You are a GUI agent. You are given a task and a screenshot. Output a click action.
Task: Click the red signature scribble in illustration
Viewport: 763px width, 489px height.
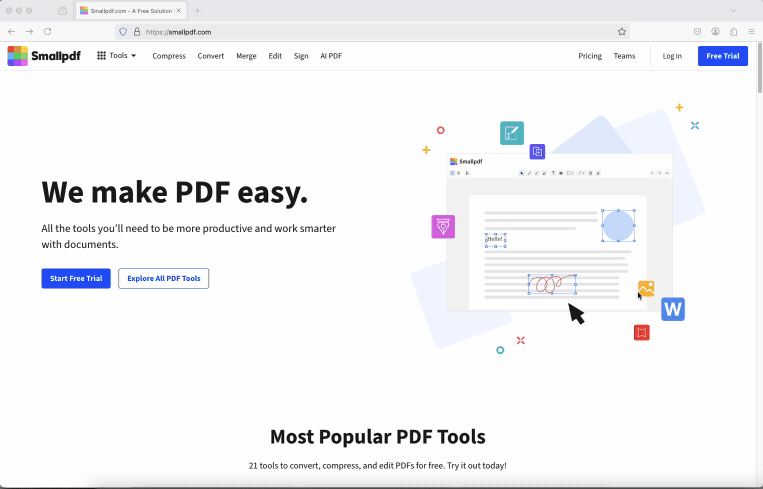[x=552, y=284]
